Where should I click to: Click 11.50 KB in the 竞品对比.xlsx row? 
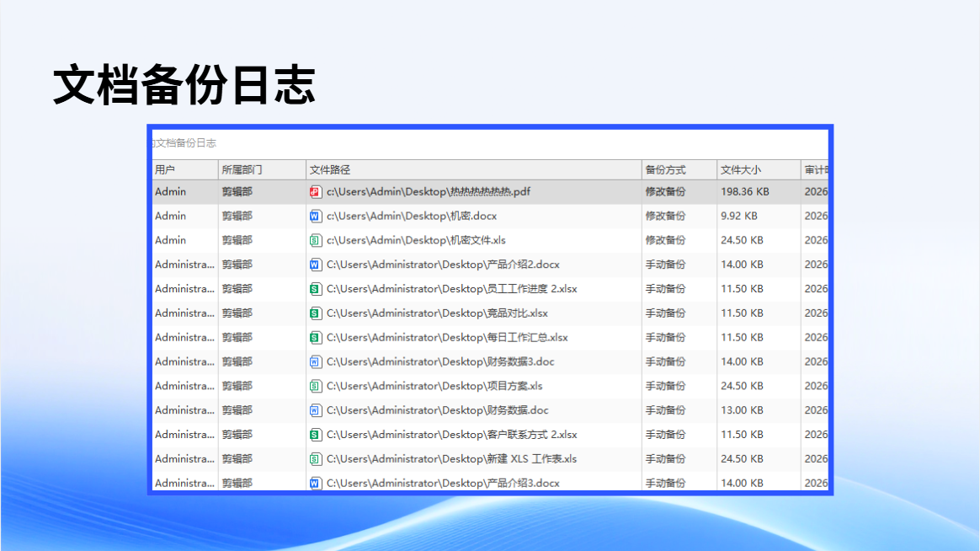pyautogui.click(x=742, y=313)
